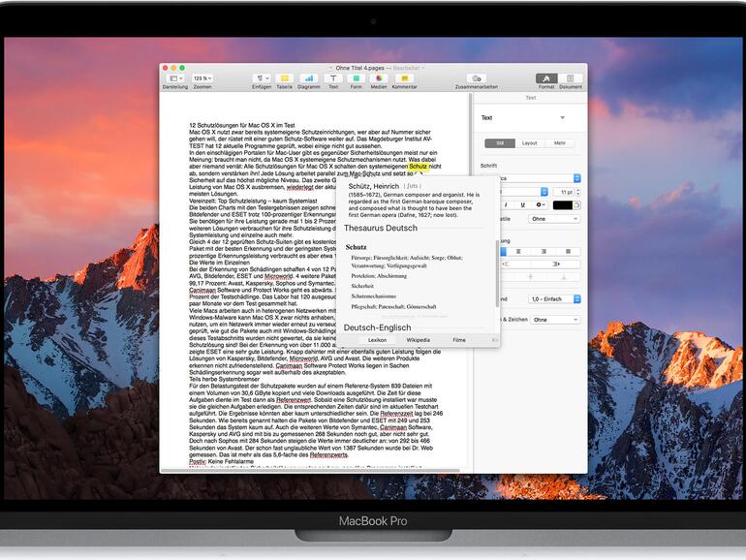Toggle the Format inspector brush icon
This screenshot has width=746, height=560.
pos(546,78)
